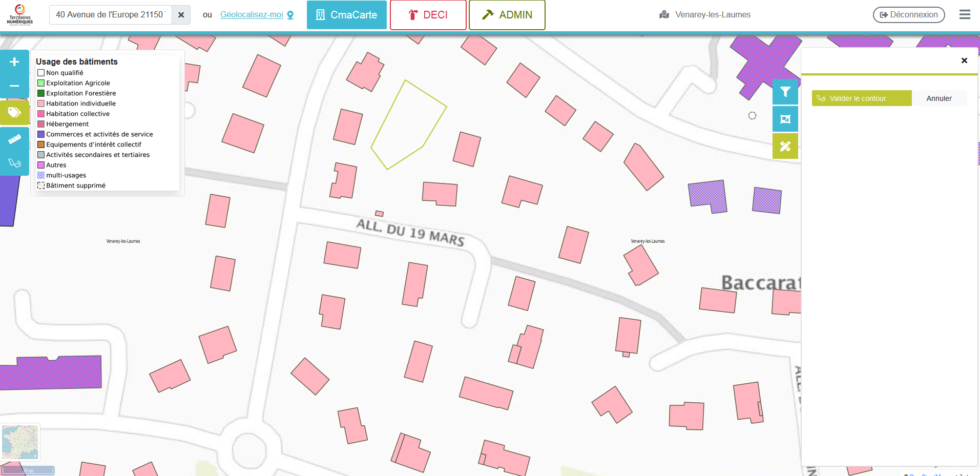Clear the address search field
The height and width of the screenshot is (476, 980).
click(181, 15)
